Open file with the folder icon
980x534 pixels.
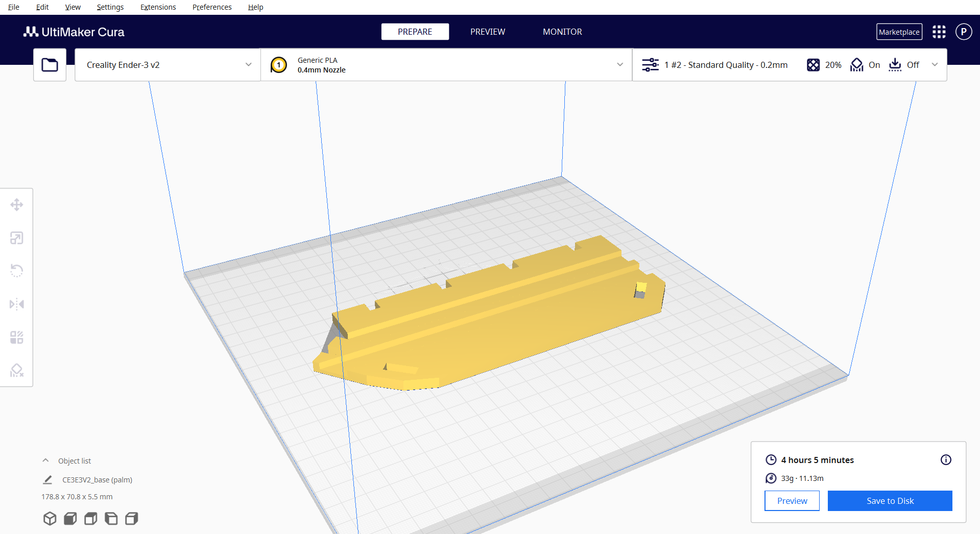pos(50,65)
